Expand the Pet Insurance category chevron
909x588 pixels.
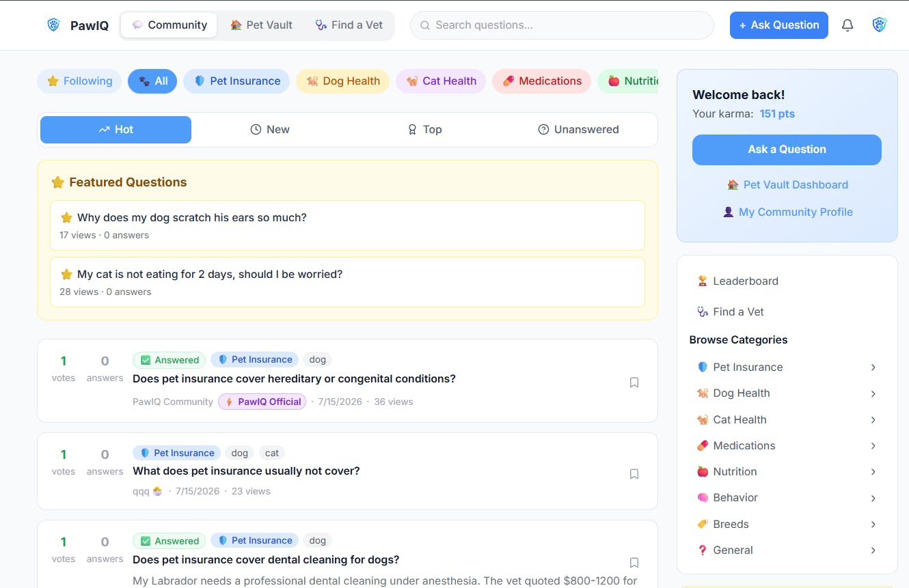(873, 367)
